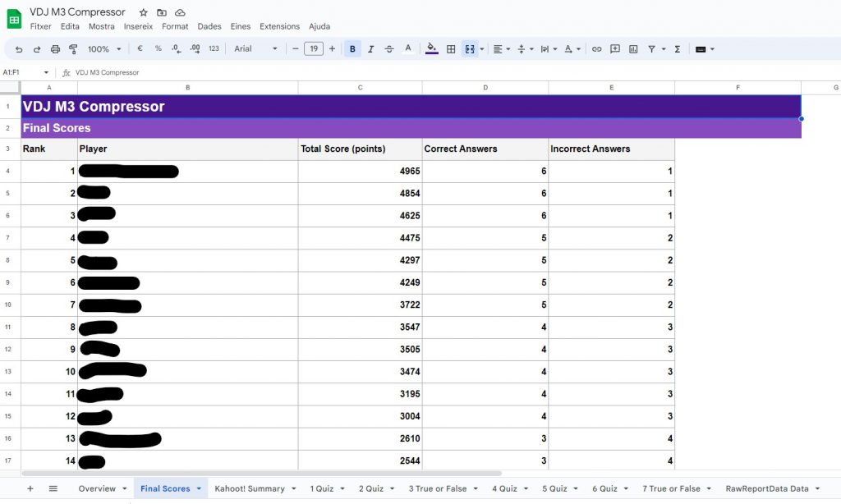Star the VDJ M3 Compressor document
Image resolution: width=841 pixels, height=504 pixels.
(x=144, y=12)
